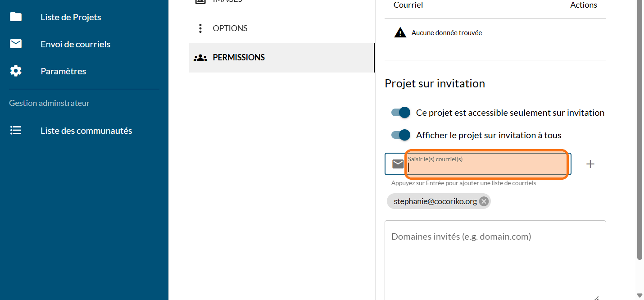Click the list icon for Liste des communautés
644x300 pixels.
coord(16,131)
